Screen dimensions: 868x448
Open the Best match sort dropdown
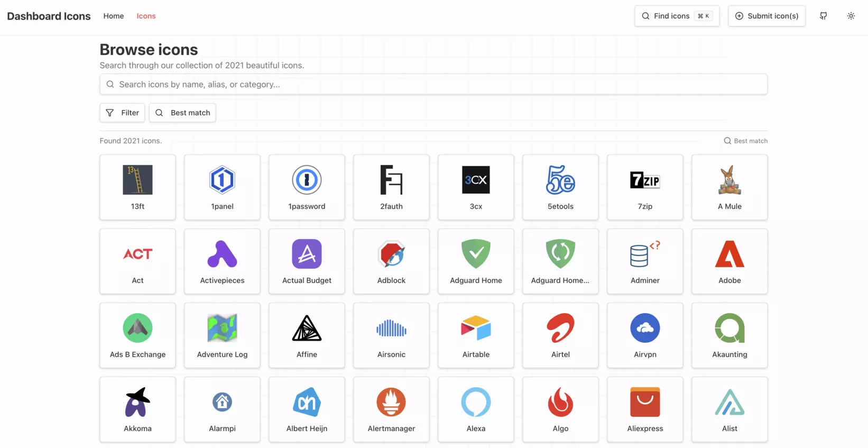(x=182, y=113)
